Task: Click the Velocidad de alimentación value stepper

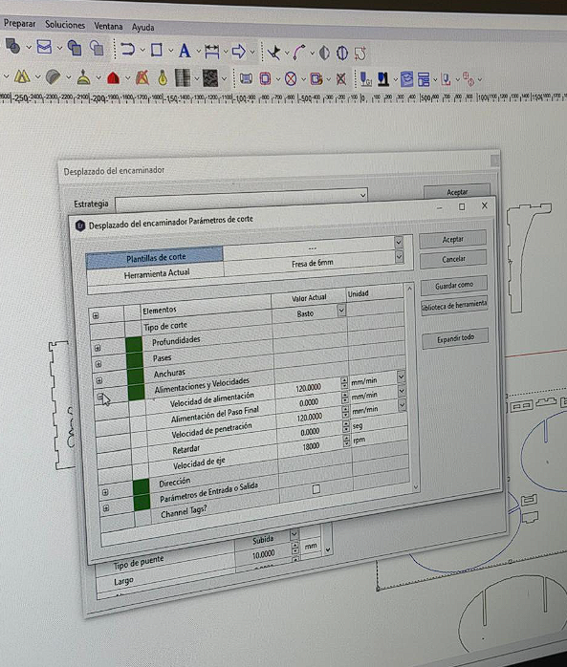Action: tap(344, 383)
